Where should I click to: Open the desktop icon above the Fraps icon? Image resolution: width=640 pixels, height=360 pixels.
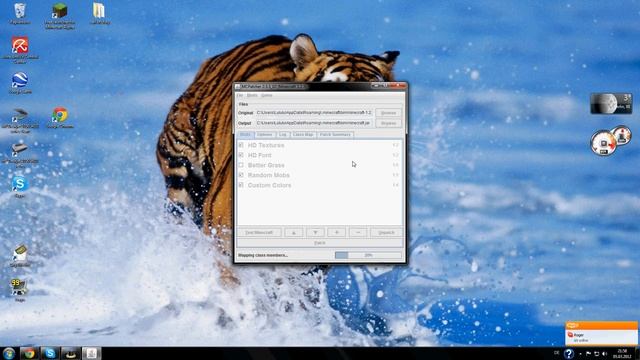pos(20,253)
